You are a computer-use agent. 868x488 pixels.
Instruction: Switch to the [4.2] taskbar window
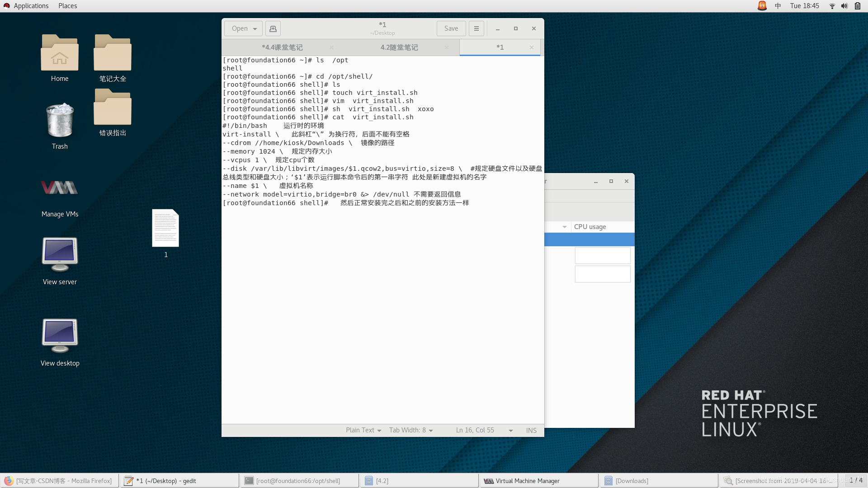pos(419,481)
